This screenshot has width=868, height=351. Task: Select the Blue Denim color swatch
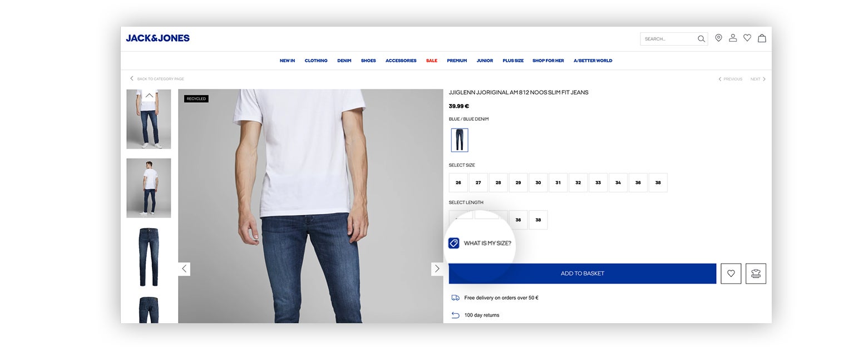460,140
